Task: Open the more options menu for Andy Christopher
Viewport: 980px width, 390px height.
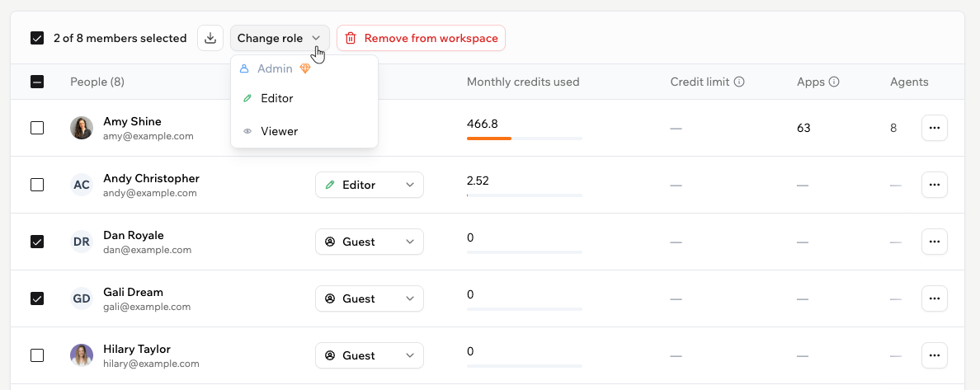Action: click(935, 185)
